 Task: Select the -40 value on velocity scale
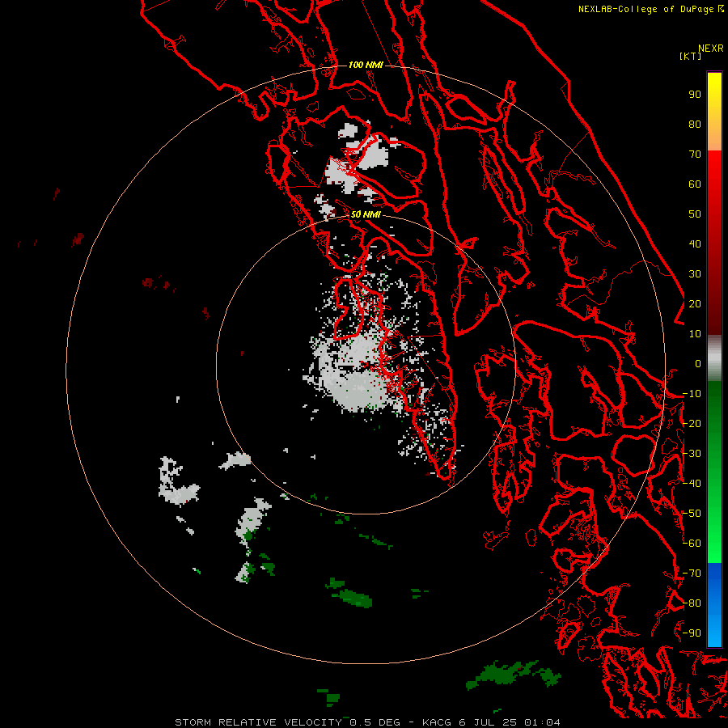pyautogui.click(x=692, y=484)
